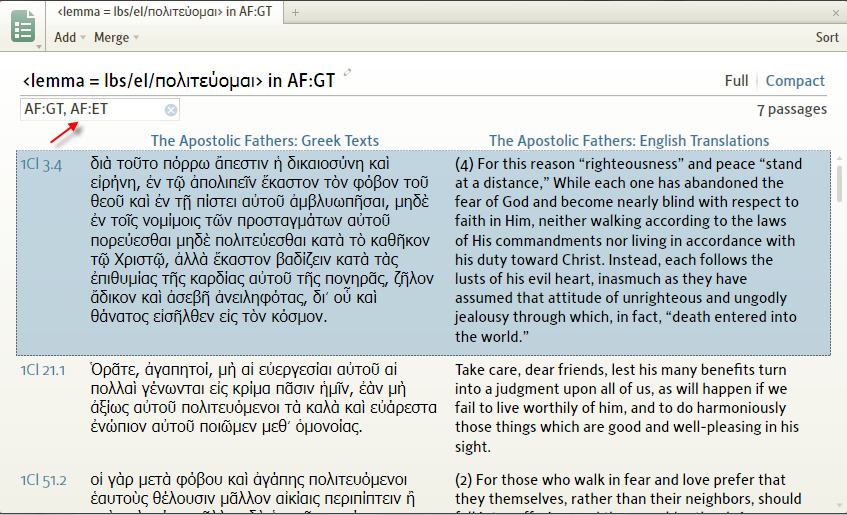Open a new tab with the plus button

295,12
